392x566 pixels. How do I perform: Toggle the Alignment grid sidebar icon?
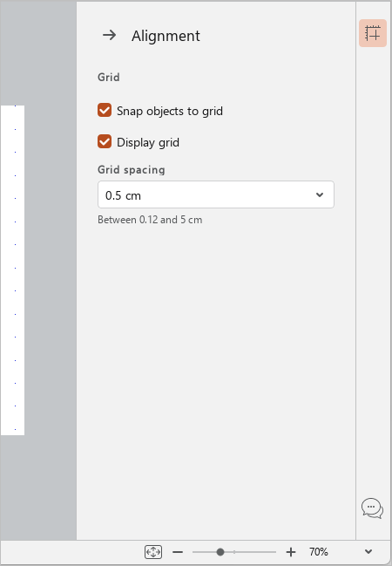[x=373, y=33]
